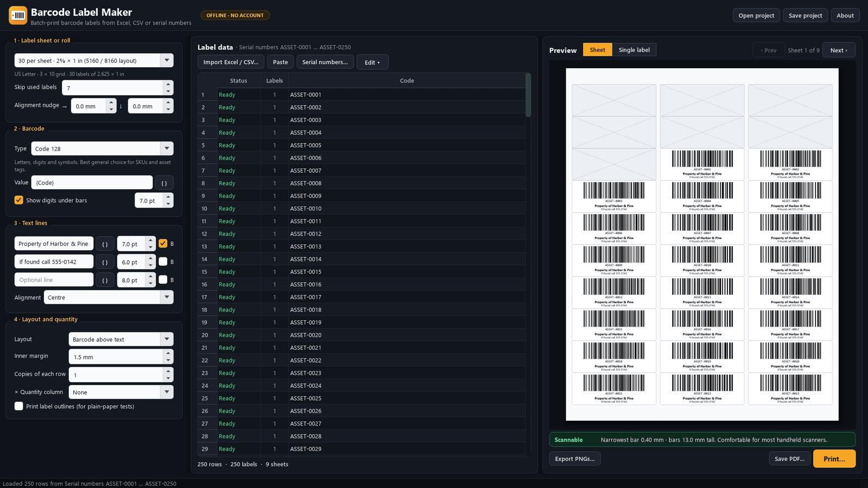
Task: Enable bold for Optional line
Action: 163,280
